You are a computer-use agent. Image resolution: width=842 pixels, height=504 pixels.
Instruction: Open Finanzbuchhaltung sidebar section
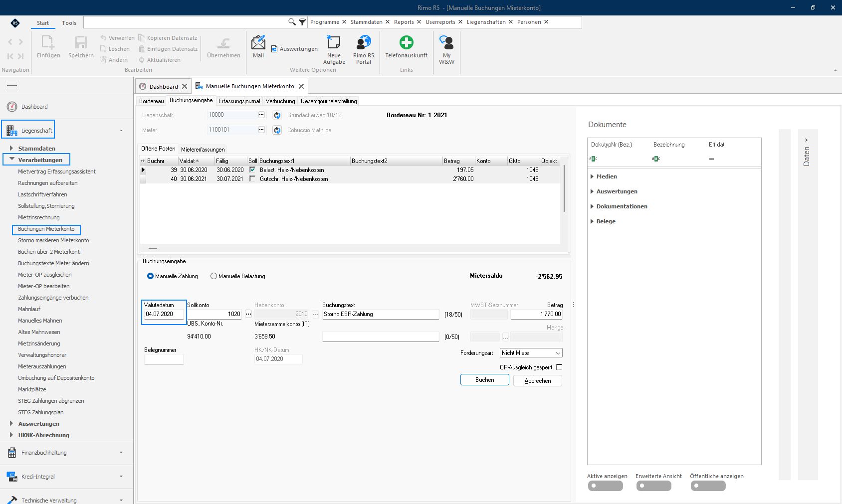(66, 453)
